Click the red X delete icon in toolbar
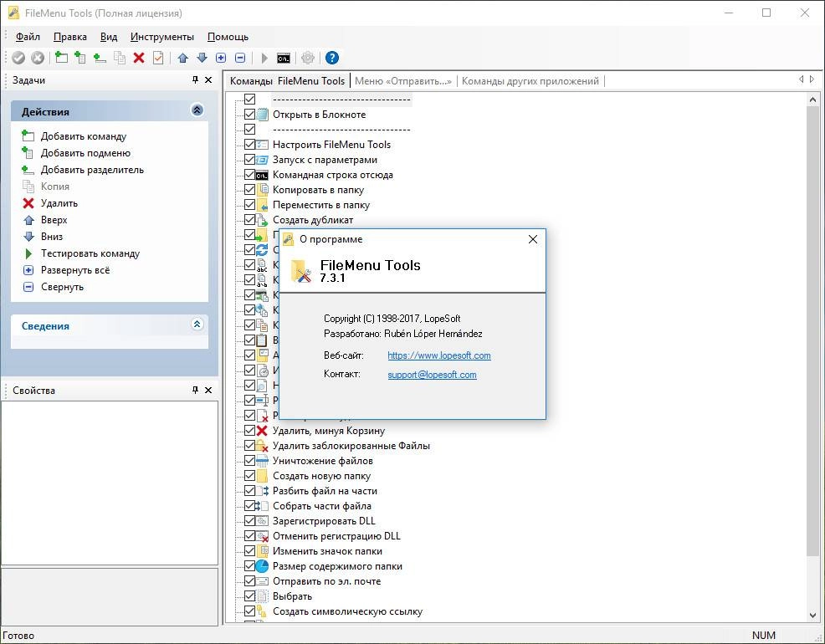This screenshot has width=825, height=644. [x=139, y=58]
